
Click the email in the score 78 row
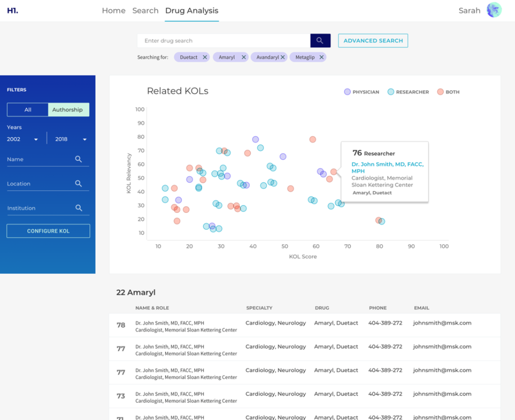[x=442, y=323]
